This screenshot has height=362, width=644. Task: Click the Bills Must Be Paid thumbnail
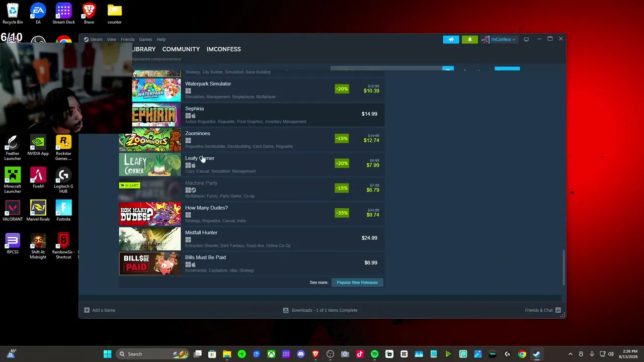[x=150, y=263]
